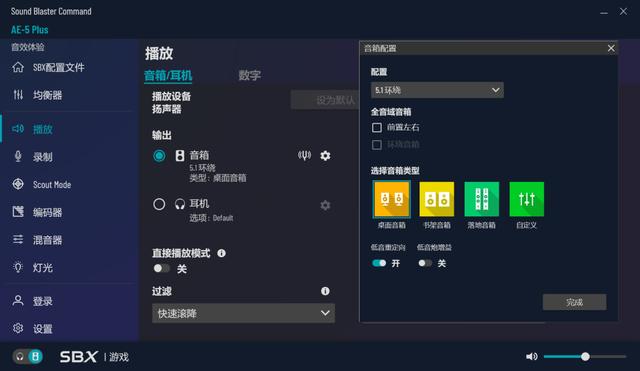
Task: Select the 播放 speaker icon in sidebar
Action: (x=18, y=129)
